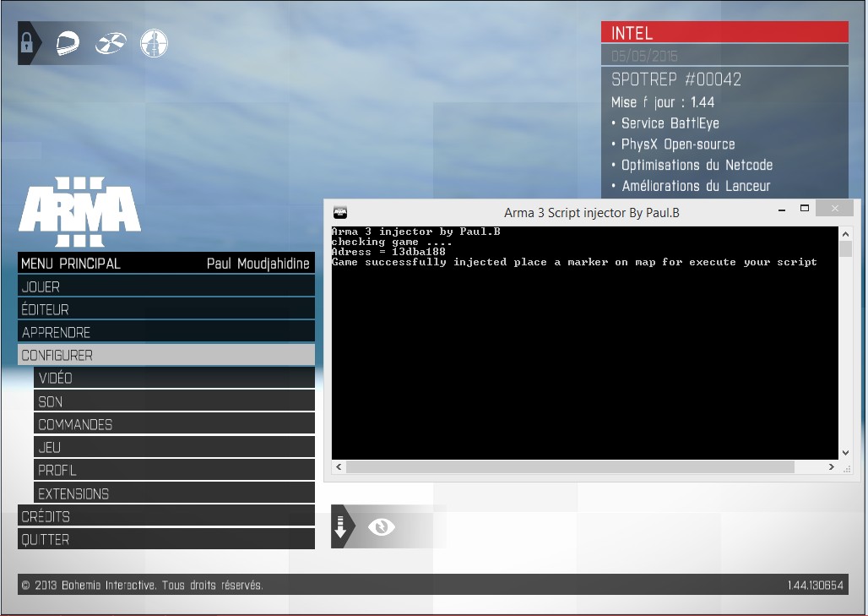Click the horizontal scrollbar track in console
Viewport: 868px width, 616px height.
[x=810, y=467]
